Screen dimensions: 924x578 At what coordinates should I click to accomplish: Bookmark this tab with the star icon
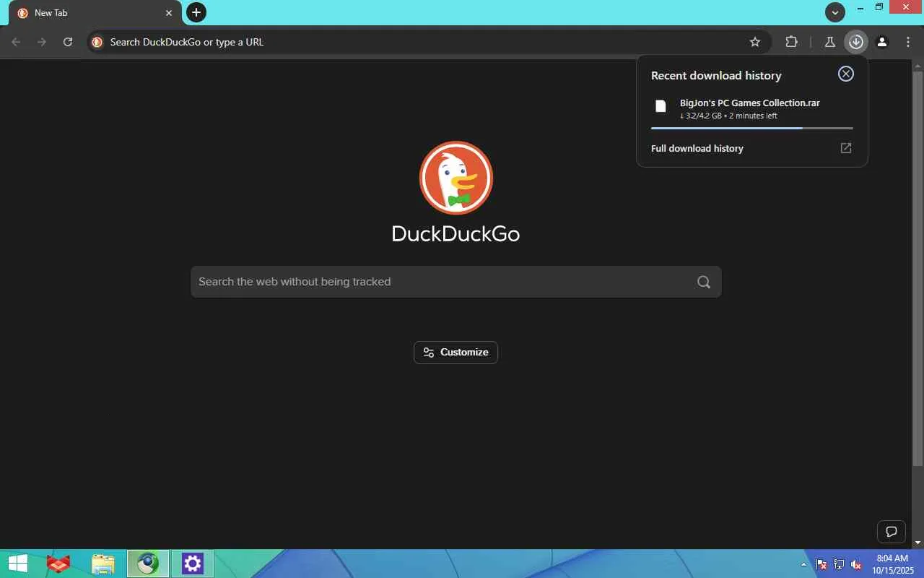[x=755, y=42]
